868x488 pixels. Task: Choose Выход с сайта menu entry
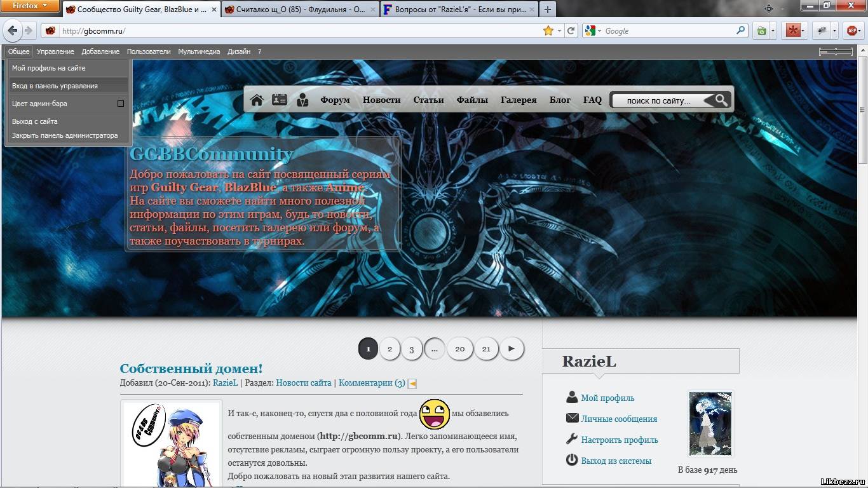click(67, 121)
